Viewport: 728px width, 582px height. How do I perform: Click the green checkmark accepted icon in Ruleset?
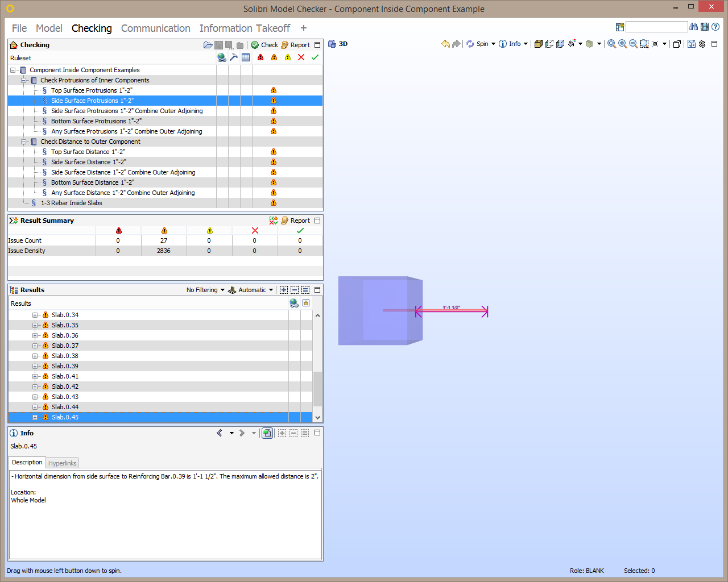click(x=315, y=57)
